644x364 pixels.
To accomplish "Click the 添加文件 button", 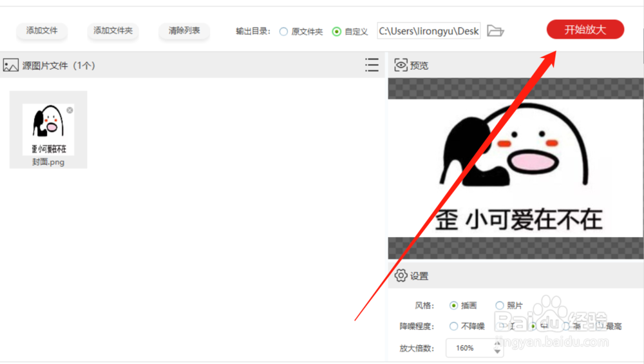I will point(42,31).
